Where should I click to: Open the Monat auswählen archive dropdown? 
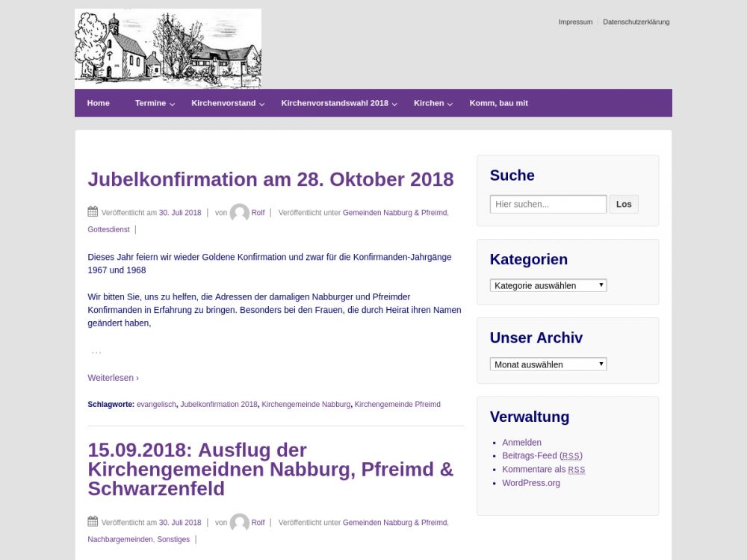pos(548,364)
